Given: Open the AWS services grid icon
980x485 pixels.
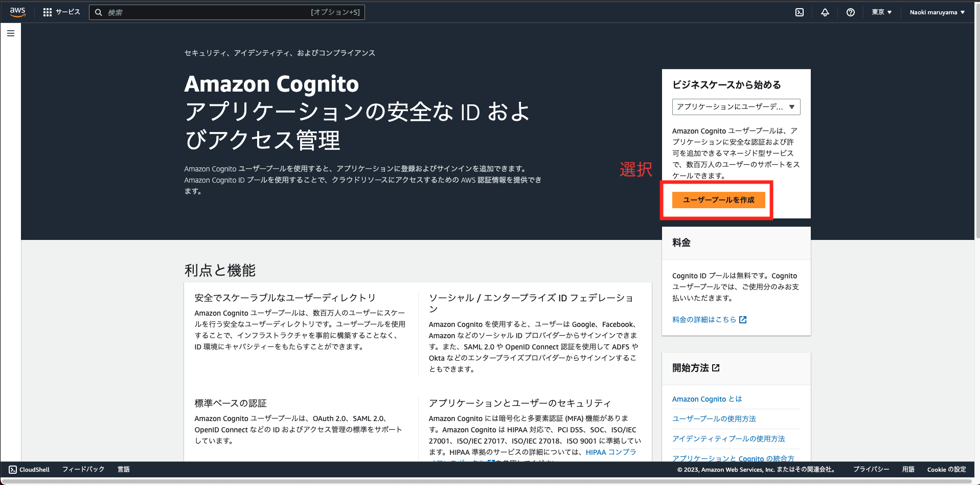Looking at the screenshot, I should tap(47, 12).
